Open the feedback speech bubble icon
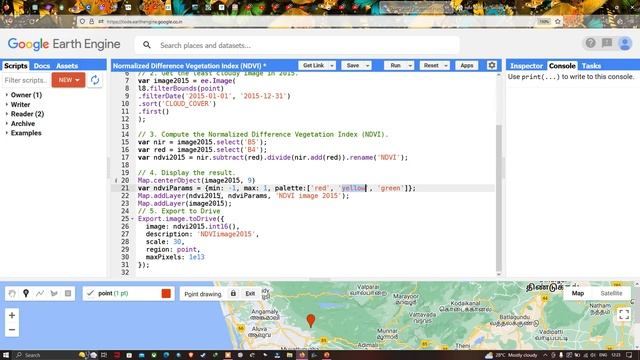Image resolution: width=640 pixels, height=360 pixels. point(607,43)
